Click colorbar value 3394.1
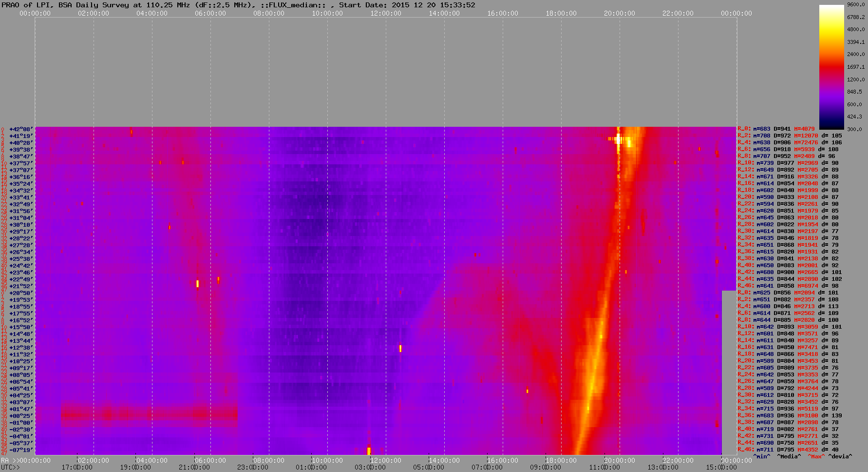This screenshot has width=868, height=472. (856, 42)
